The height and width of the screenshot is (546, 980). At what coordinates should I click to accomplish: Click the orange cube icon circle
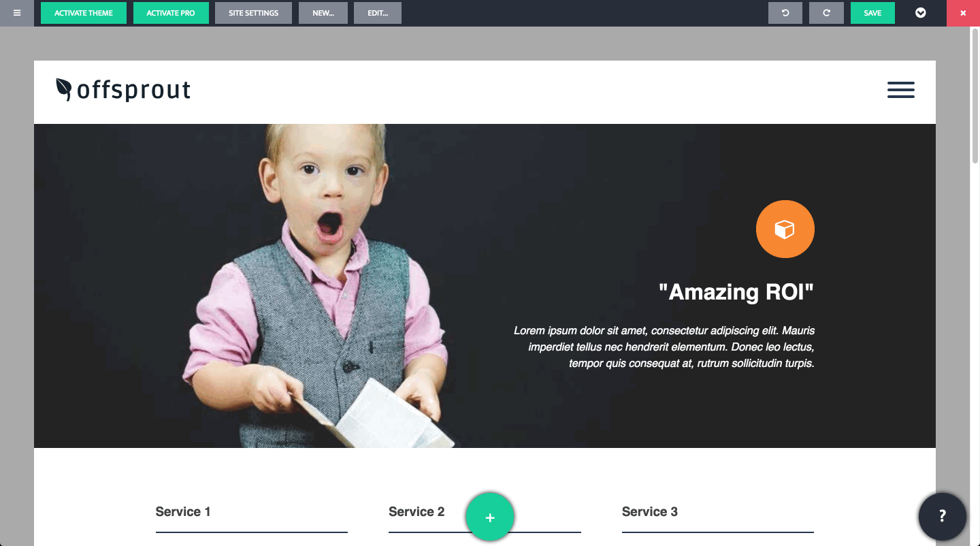[x=785, y=229]
